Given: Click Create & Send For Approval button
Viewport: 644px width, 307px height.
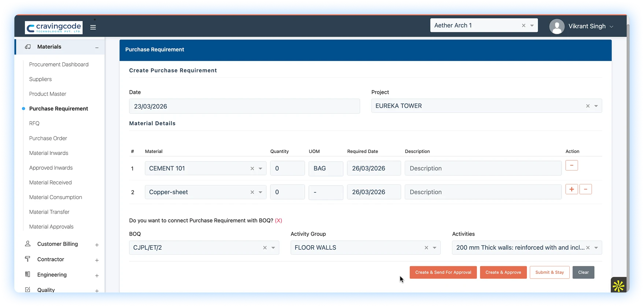Looking at the screenshot, I should pyautogui.click(x=443, y=272).
